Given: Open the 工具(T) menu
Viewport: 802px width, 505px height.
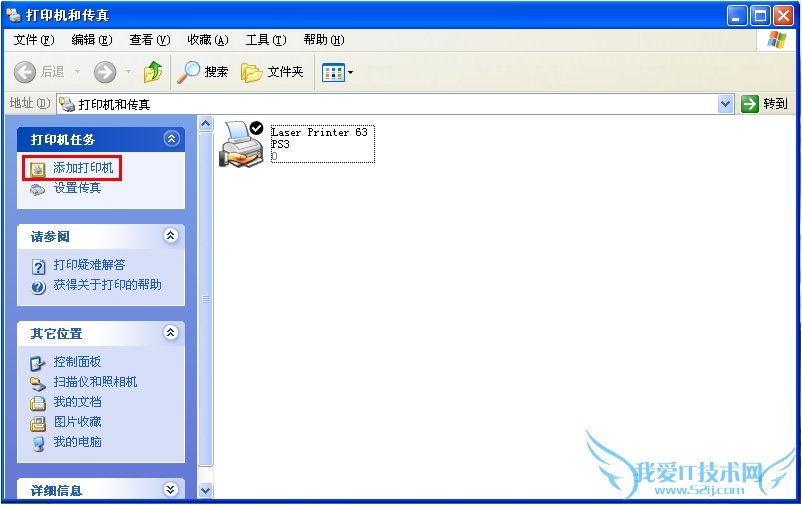Looking at the screenshot, I should click(x=266, y=40).
